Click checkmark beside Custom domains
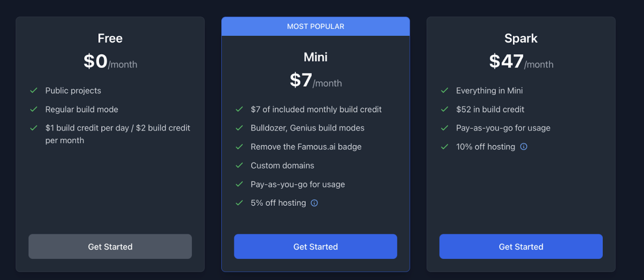 (x=239, y=165)
